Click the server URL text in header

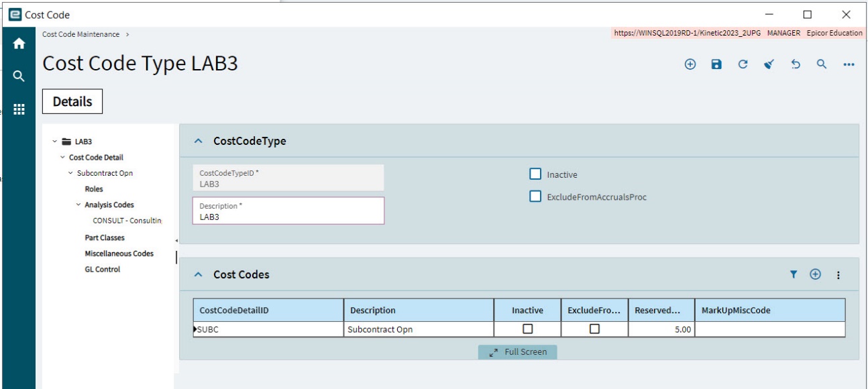[x=688, y=33]
